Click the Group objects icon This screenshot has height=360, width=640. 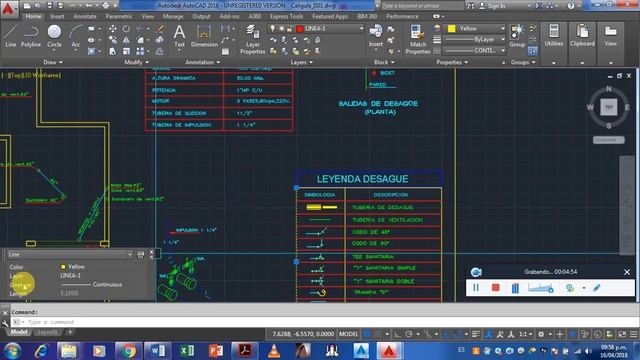click(517, 36)
